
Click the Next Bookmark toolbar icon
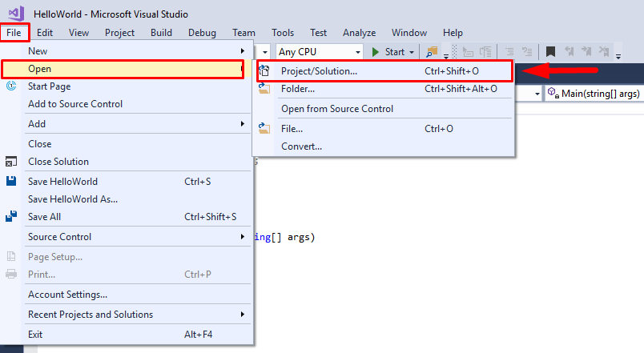tap(586, 52)
